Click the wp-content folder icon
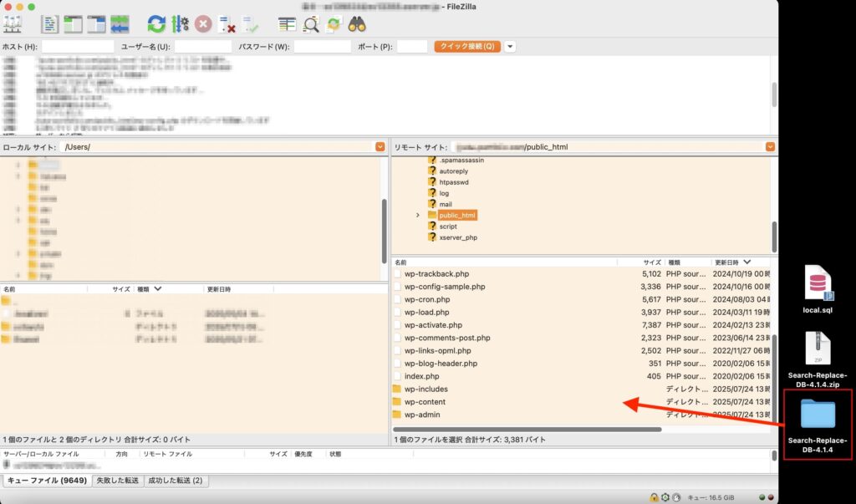 397,401
